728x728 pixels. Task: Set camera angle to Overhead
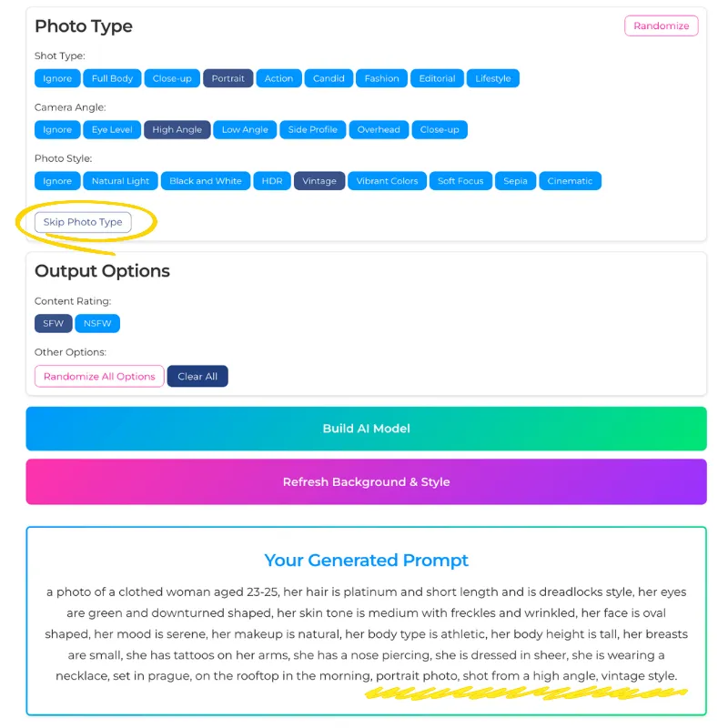[x=379, y=129]
